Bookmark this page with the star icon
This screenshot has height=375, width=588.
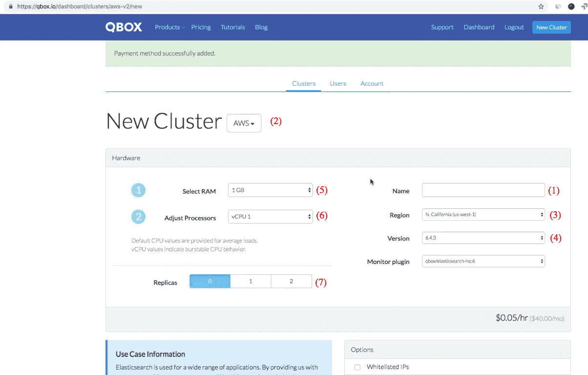click(541, 7)
